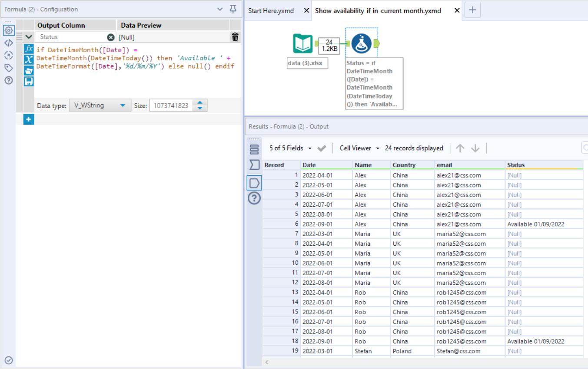The image size is (588, 369).
Task: Click the Status output column name field
Action: (x=71, y=37)
